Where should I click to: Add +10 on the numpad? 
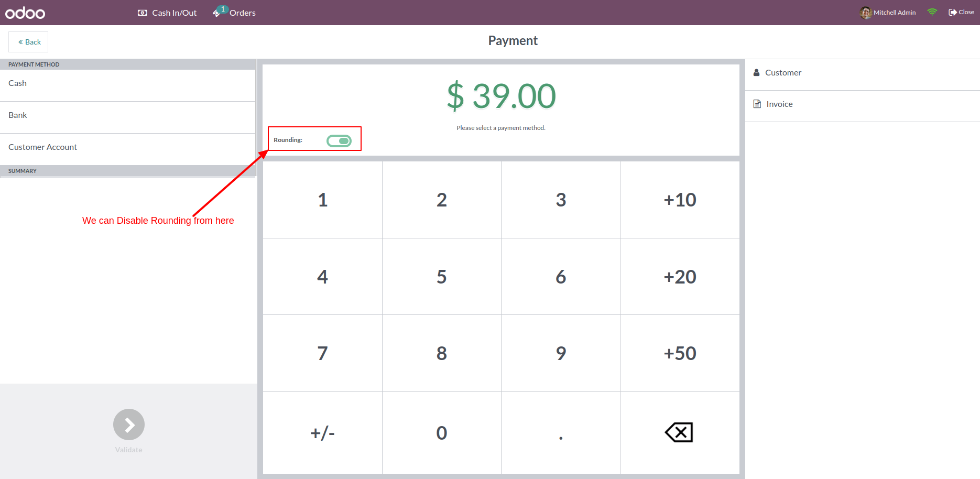(680, 200)
